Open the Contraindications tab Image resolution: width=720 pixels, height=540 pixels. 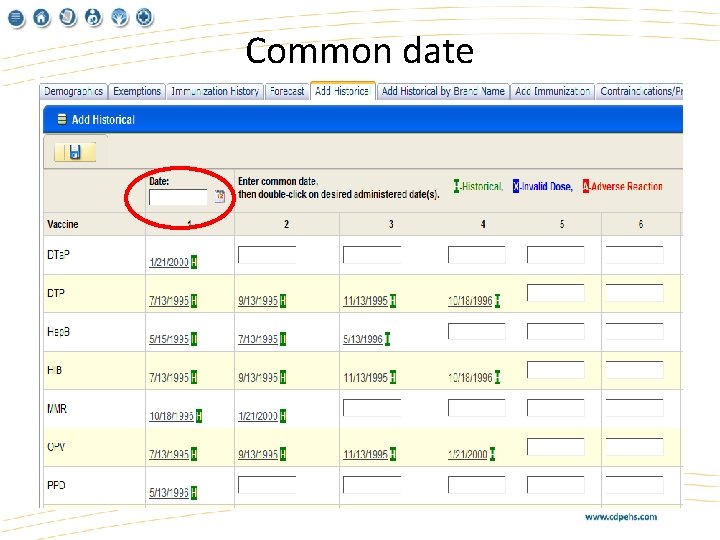click(640, 91)
